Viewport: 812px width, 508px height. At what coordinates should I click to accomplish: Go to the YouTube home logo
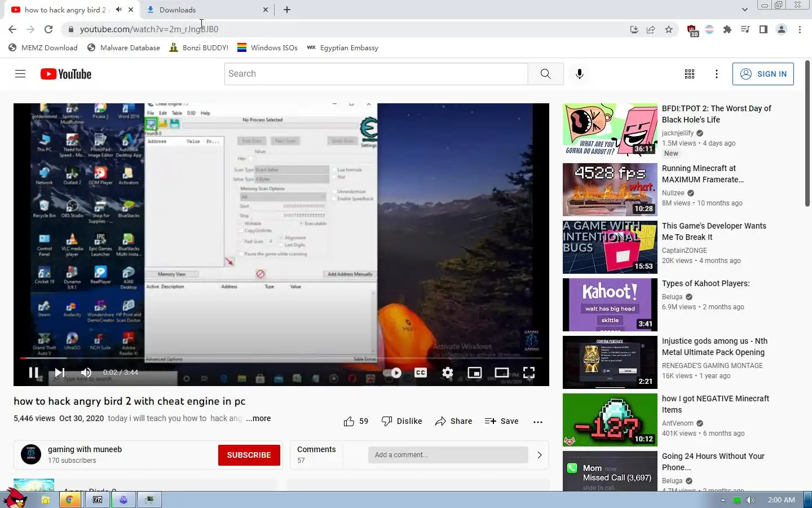66,74
